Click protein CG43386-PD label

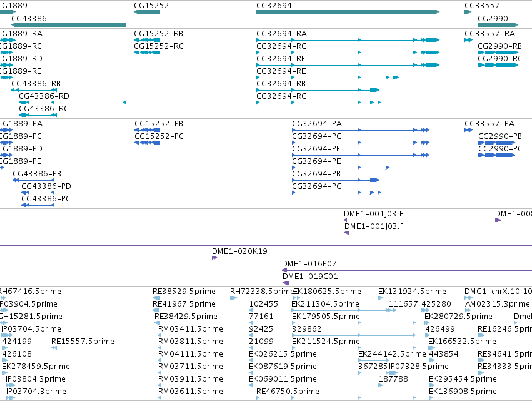point(46,186)
